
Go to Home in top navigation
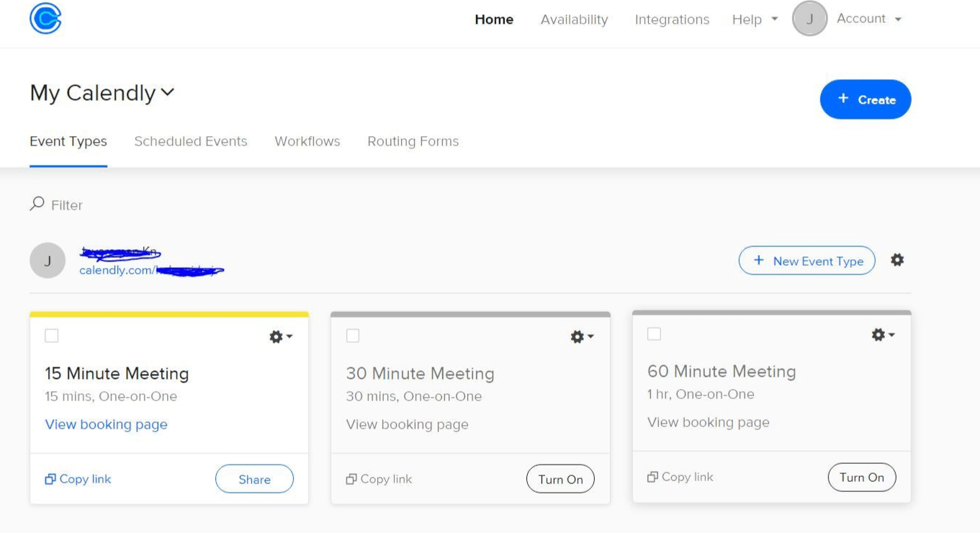pyautogui.click(x=494, y=19)
